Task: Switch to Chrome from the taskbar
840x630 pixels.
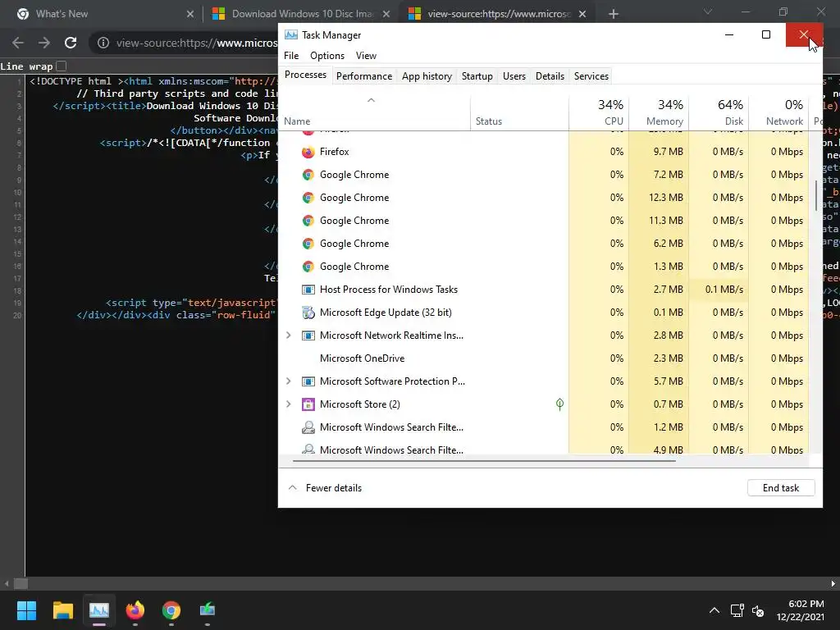Action: pyautogui.click(x=171, y=609)
